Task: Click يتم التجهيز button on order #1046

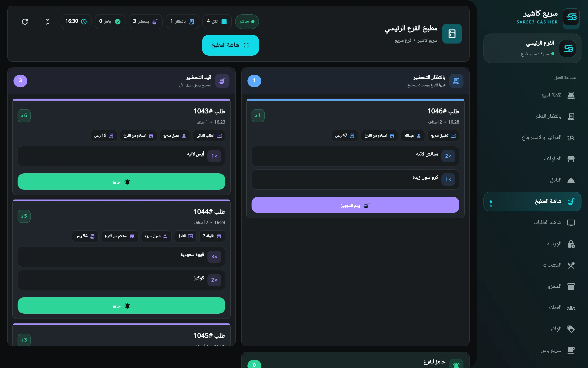Action: tap(355, 205)
